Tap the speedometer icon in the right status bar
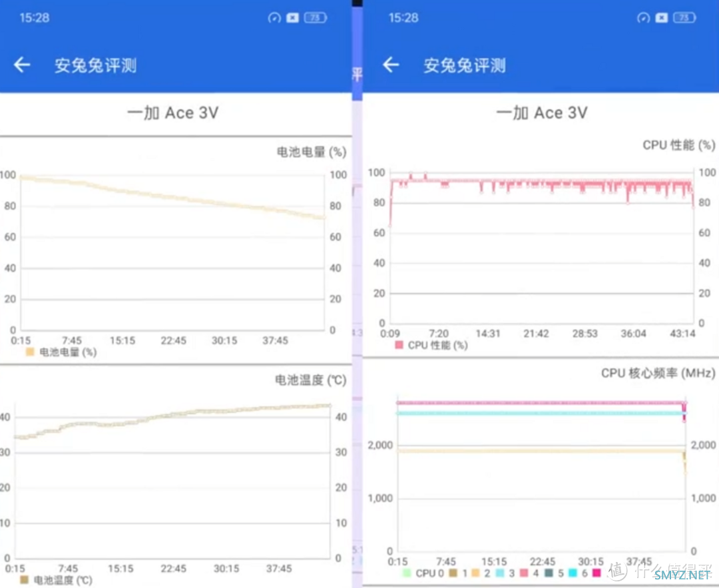This screenshot has height=588, width=719. coord(643,18)
